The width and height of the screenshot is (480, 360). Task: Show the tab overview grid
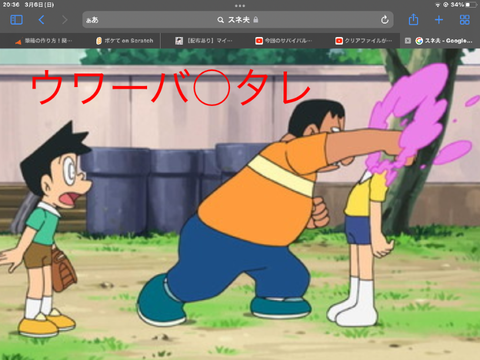tap(465, 20)
